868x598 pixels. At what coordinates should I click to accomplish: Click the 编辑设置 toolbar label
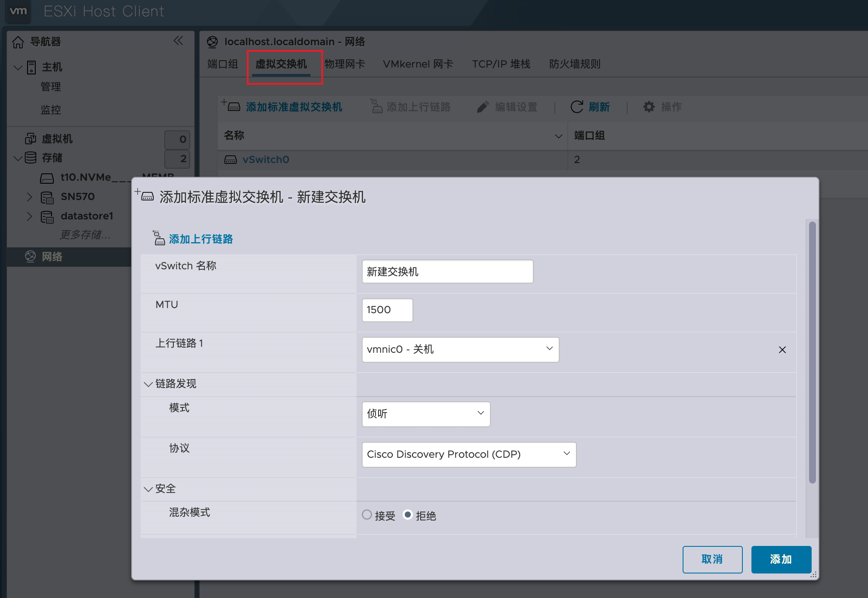click(516, 107)
